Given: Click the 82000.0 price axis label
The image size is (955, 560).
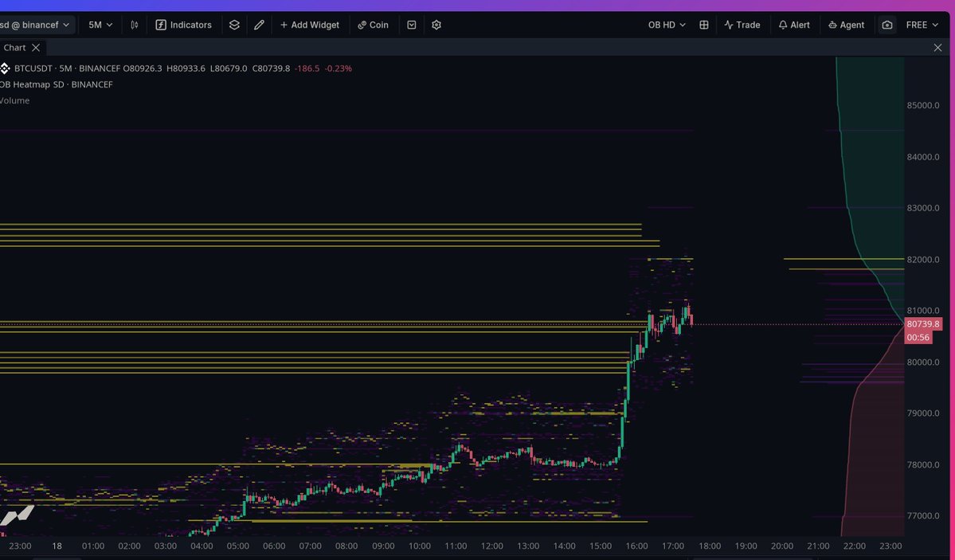Looking at the screenshot, I should coord(922,260).
